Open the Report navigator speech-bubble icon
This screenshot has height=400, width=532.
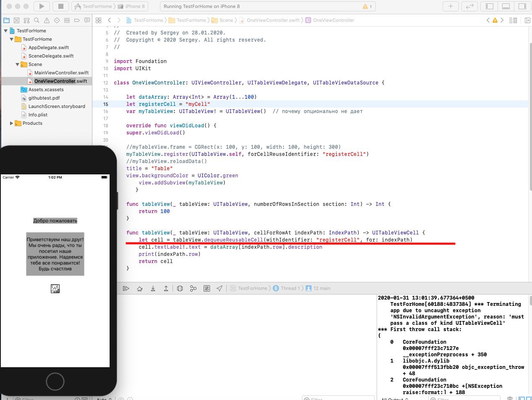[87, 20]
